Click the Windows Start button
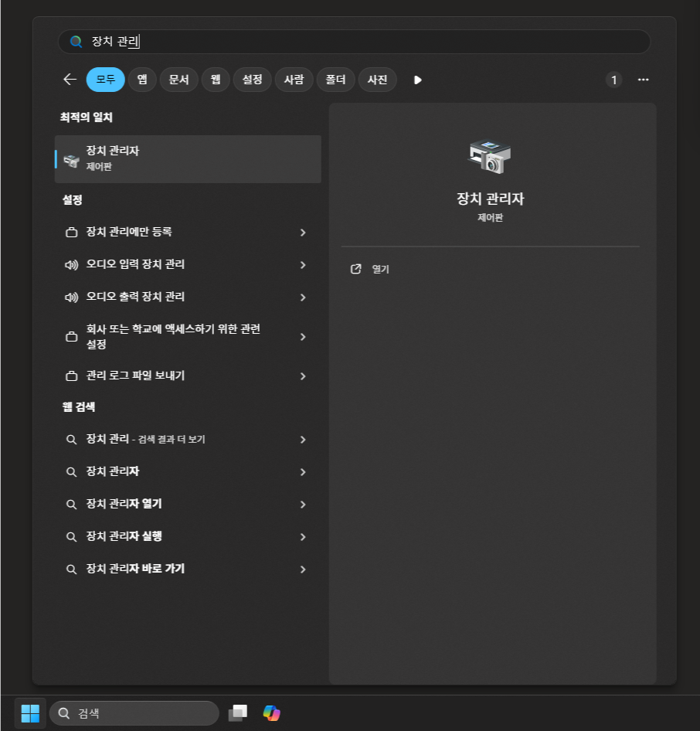 30,713
